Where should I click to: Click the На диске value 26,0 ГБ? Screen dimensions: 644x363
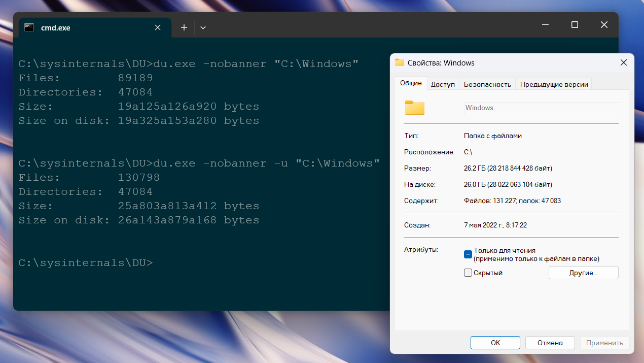pos(508,184)
